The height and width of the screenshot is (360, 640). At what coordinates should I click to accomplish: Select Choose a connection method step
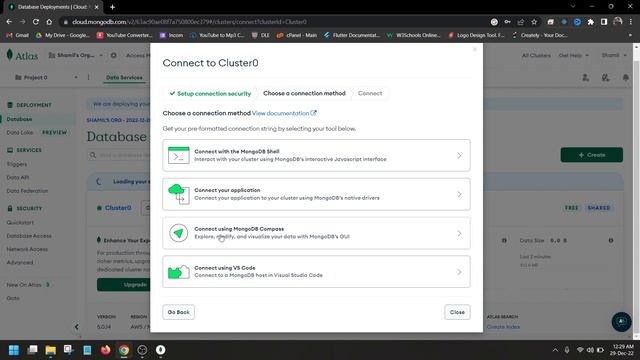[x=304, y=93]
